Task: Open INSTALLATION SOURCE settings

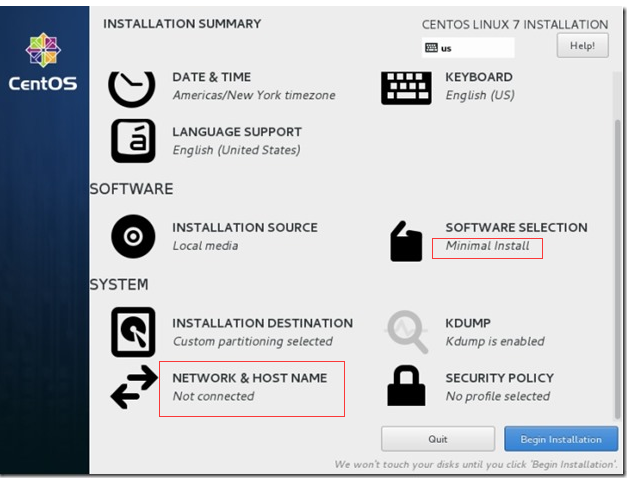Action: click(x=245, y=227)
